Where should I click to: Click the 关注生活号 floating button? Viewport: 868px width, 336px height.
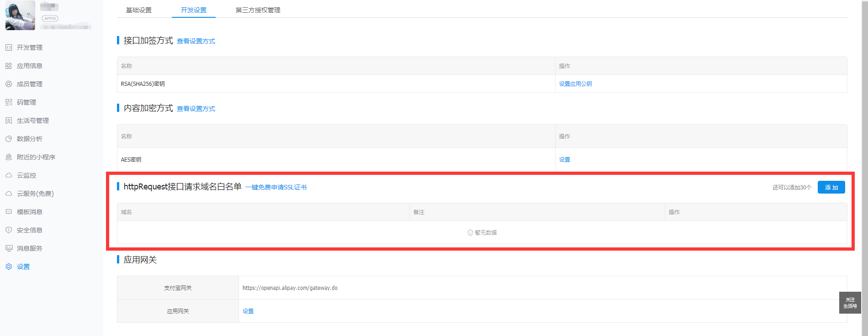pyautogui.click(x=850, y=303)
